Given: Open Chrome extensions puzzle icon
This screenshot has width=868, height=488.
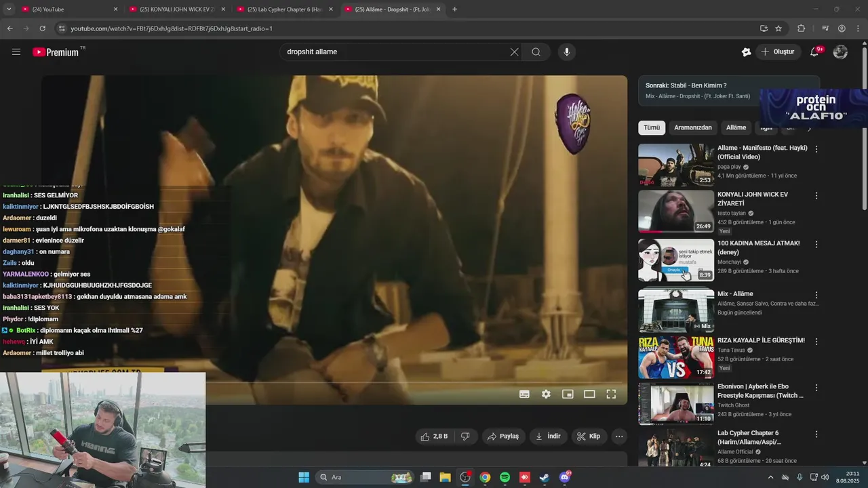Looking at the screenshot, I should [x=802, y=28].
